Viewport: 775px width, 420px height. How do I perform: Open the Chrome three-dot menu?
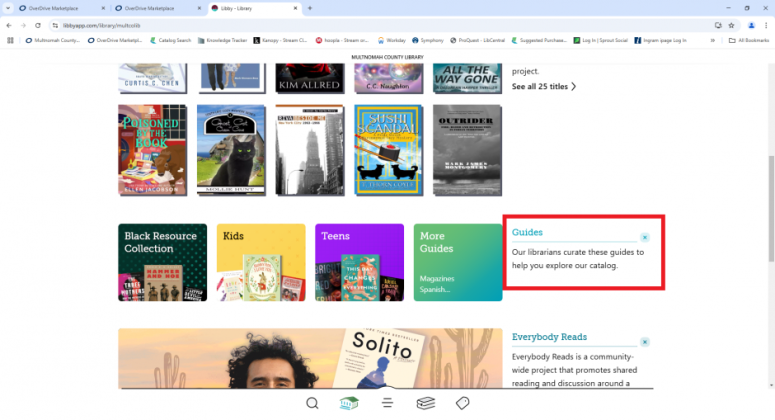click(766, 25)
